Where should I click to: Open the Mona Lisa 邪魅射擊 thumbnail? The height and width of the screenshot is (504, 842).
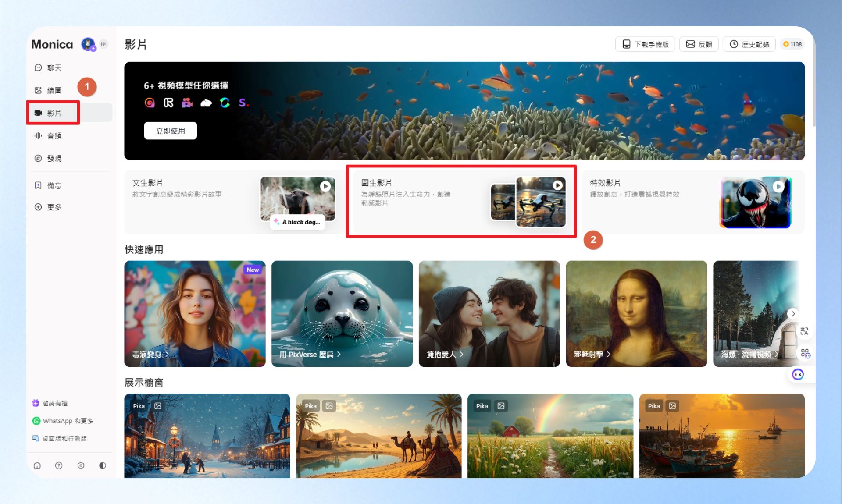636,314
